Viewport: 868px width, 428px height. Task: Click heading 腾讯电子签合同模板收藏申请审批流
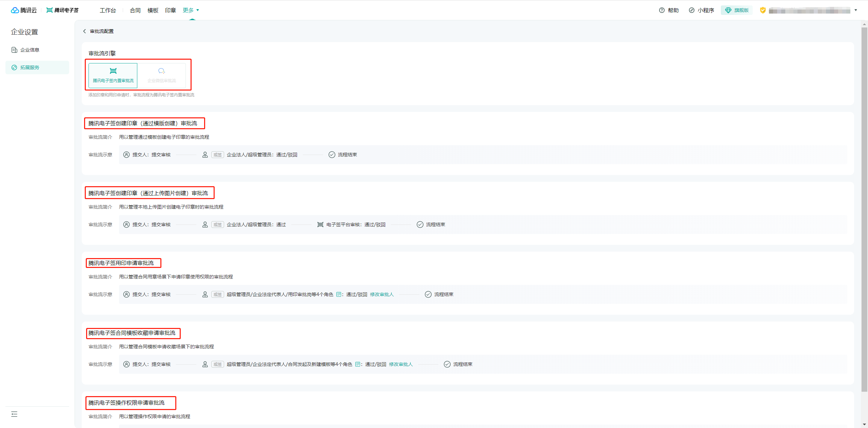(x=132, y=333)
